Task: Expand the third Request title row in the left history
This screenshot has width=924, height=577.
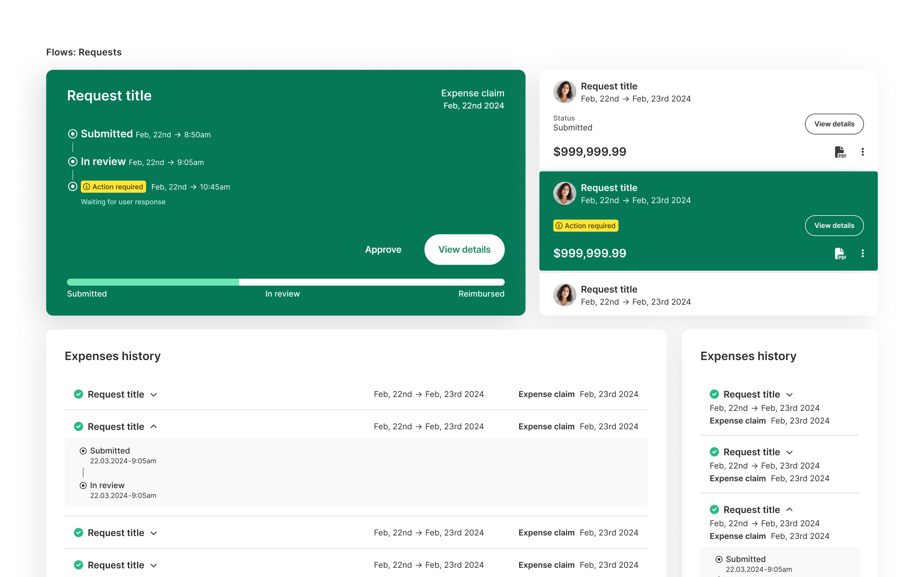Action: click(x=154, y=533)
